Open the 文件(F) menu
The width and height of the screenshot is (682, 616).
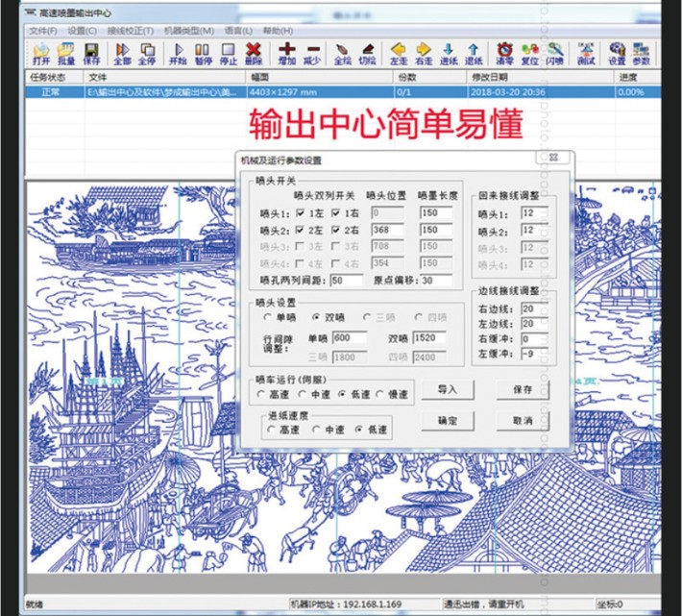[x=42, y=31]
